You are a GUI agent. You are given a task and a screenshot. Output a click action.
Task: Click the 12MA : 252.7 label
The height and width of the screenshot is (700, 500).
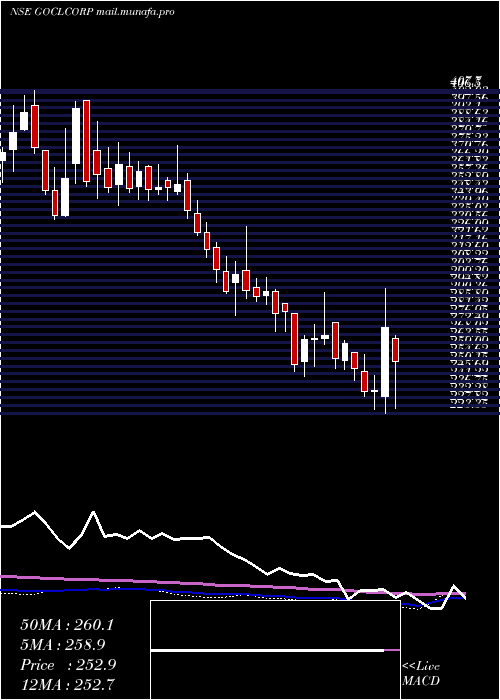[68, 685]
